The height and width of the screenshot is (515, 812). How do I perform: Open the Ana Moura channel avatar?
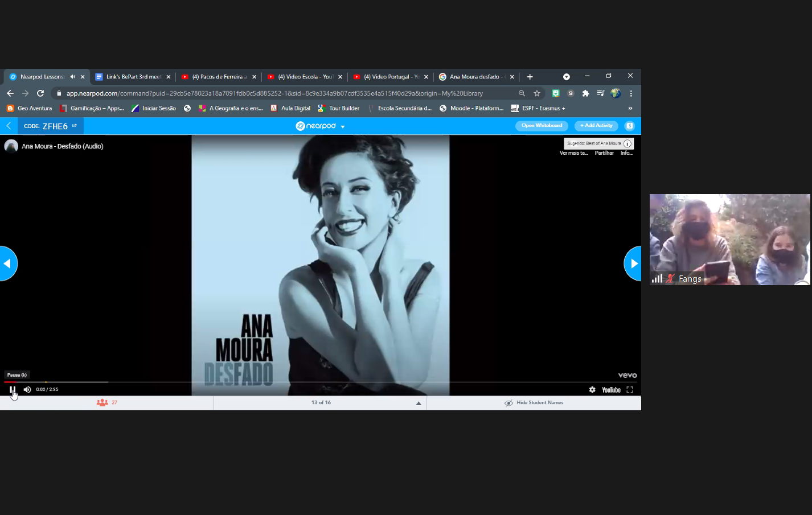click(11, 146)
